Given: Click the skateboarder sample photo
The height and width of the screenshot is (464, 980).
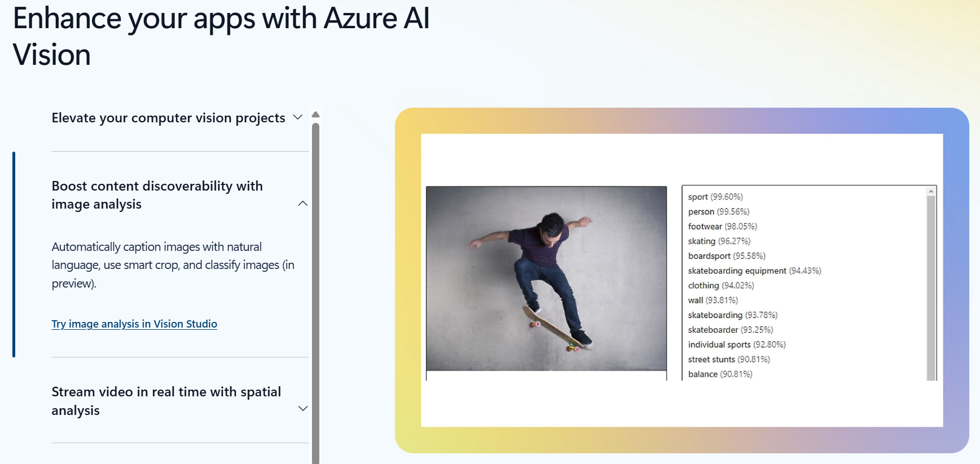Looking at the screenshot, I should 546,278.
